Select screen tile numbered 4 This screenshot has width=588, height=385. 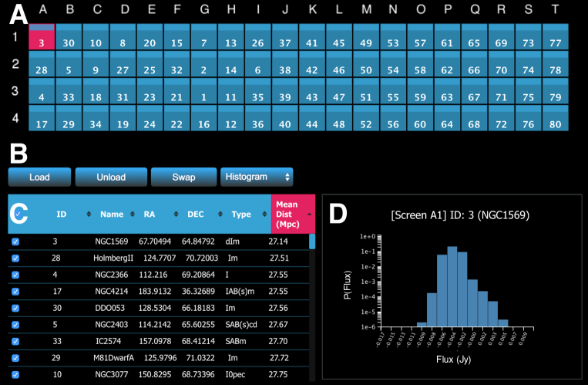click(42, 91)
